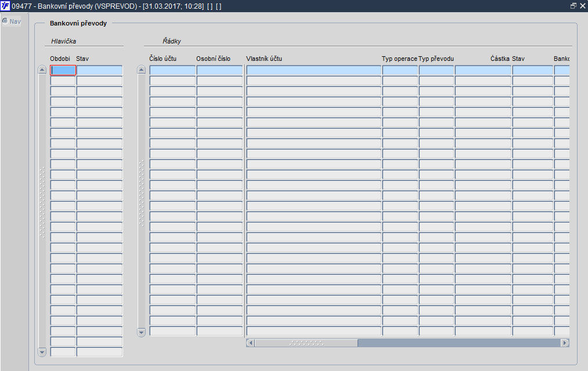Viewport: 588px width, 371px height.
Task: Click the Řádky vertical scroll-up arrow
Action: 142,70
